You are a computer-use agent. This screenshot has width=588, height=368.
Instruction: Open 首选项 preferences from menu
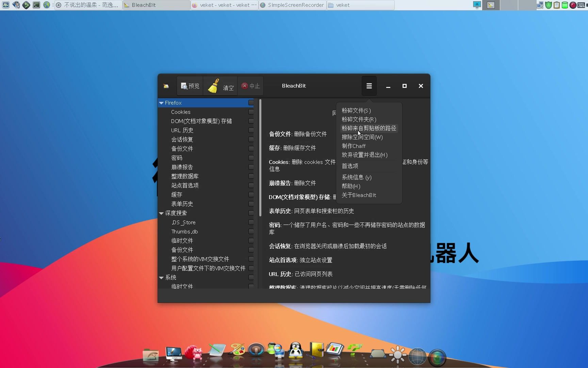(x=369, y=166)
